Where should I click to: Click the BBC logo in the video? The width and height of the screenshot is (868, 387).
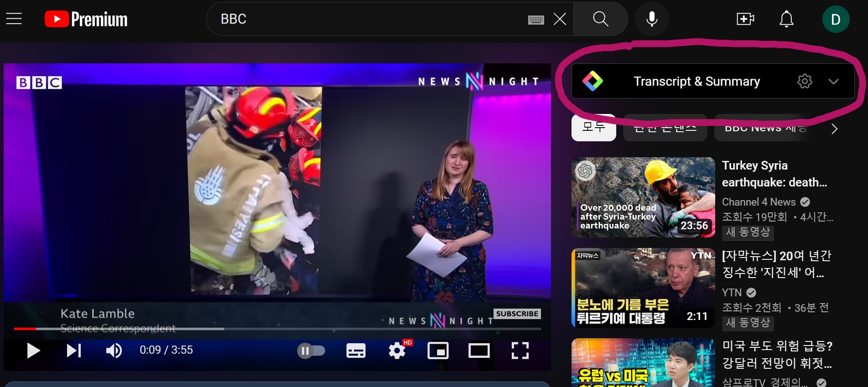click(x=39, y=83)
